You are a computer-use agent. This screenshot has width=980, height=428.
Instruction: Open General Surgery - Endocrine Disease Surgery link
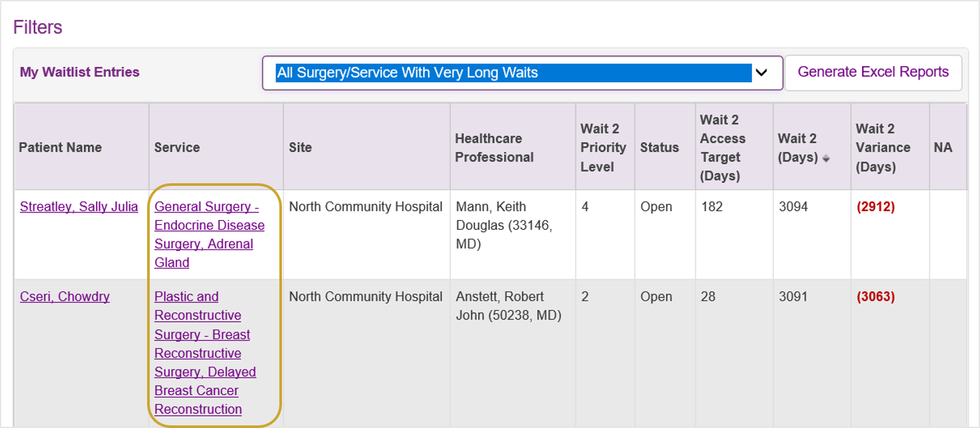click(209, 234)
